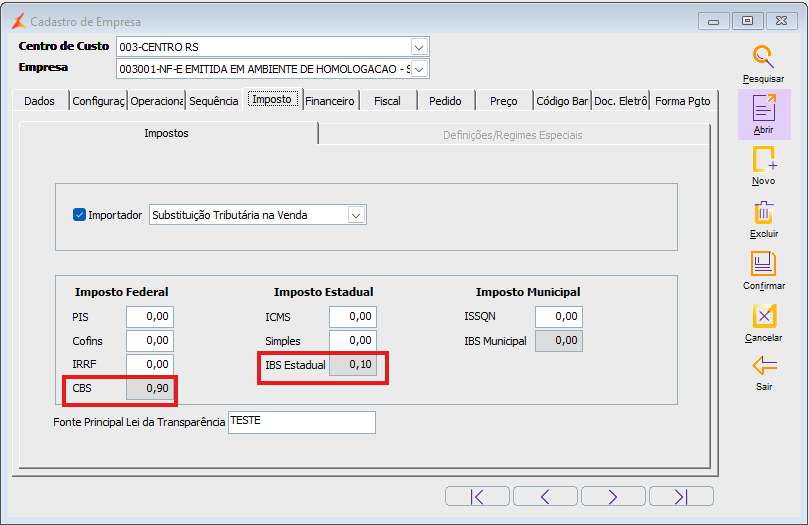The height and width of the screenshot is (525, 809).
Task: Click the IRRF value field
Action: tap(150, 364)
